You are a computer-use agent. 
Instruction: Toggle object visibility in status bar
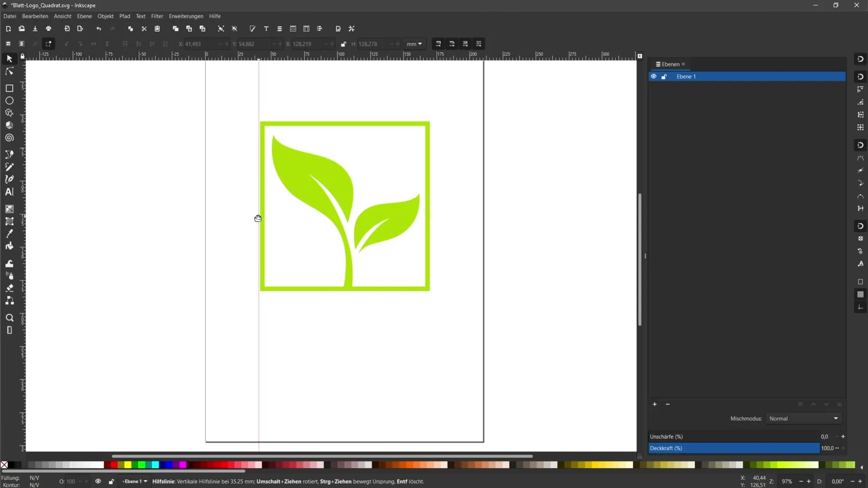click(98, 481)
